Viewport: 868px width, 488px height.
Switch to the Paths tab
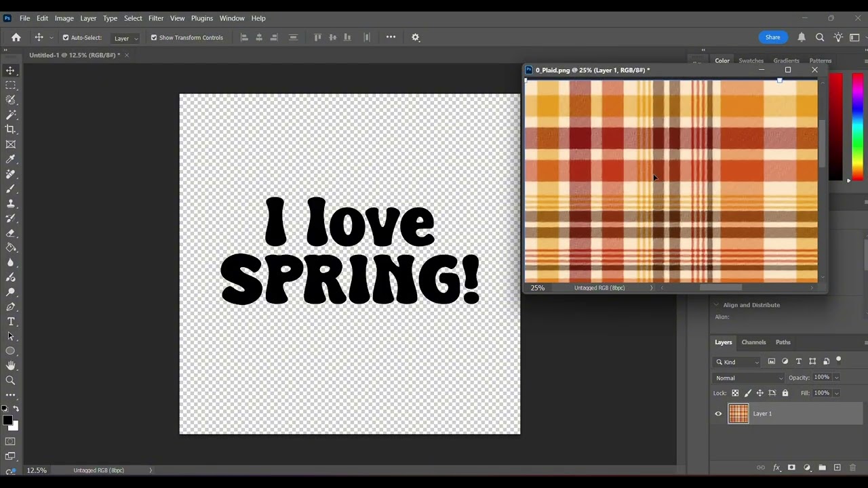point(783,342)
